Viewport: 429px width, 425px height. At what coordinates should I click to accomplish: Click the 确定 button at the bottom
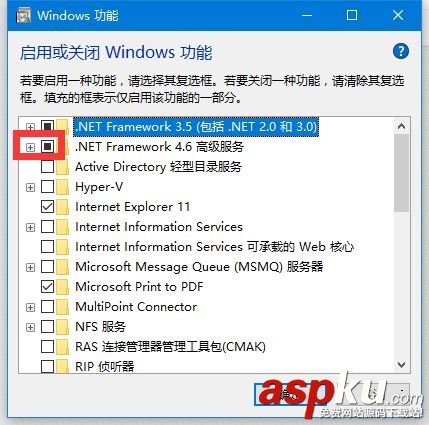click(289, 395)
